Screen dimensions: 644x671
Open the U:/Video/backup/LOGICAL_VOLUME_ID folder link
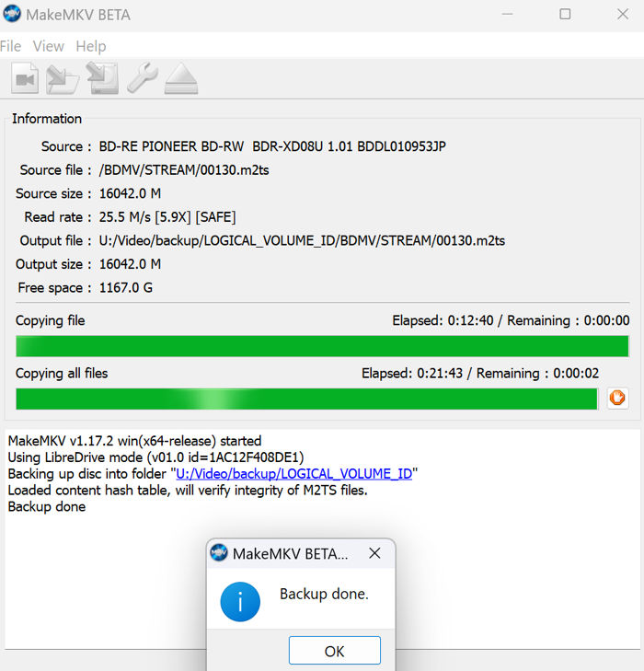point(293,474)
